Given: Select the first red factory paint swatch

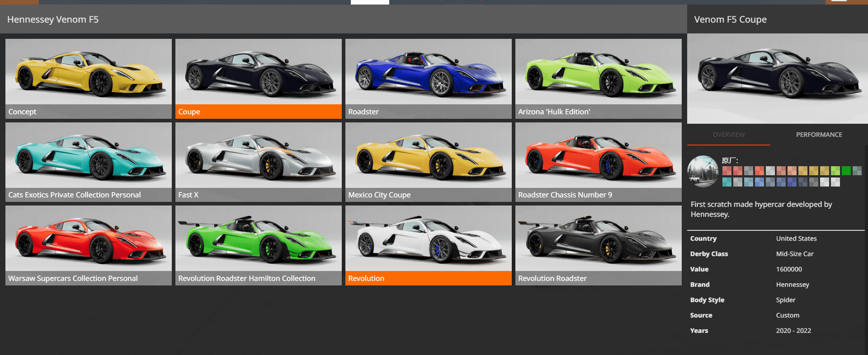Looking at the screenshot, I should (726, 171).
